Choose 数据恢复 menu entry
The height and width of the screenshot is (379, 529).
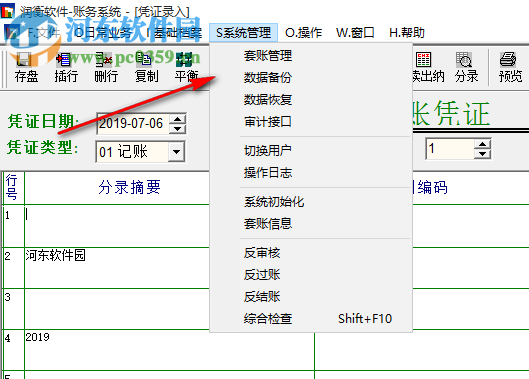(x=311, y=100)
